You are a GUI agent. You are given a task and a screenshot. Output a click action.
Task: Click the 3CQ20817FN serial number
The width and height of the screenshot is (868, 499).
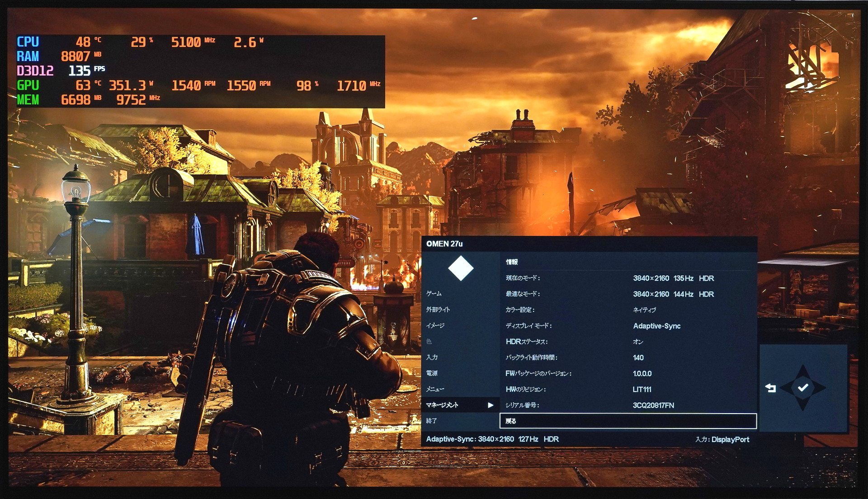[653, 405]
